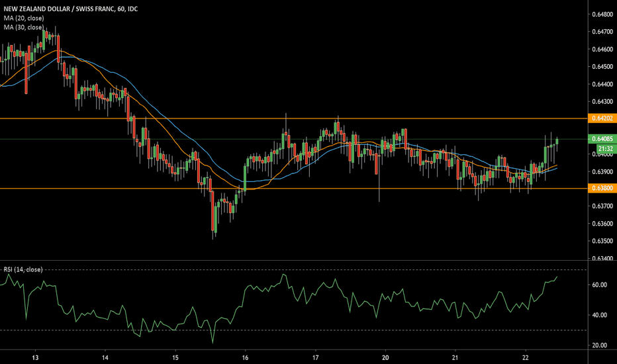Click the RSI (14, close) legend label
Screen dimensions: 617x364
(x=24, y=269)
